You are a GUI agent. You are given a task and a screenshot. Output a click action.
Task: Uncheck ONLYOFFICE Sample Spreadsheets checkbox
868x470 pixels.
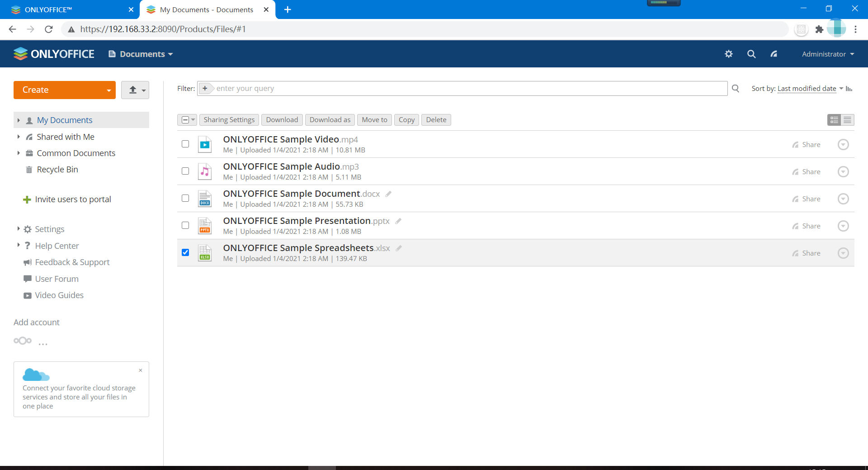(x=185, y=252)
